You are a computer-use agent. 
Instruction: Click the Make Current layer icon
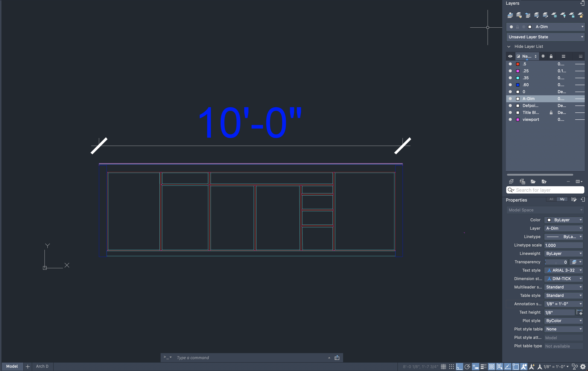[510, 15]
